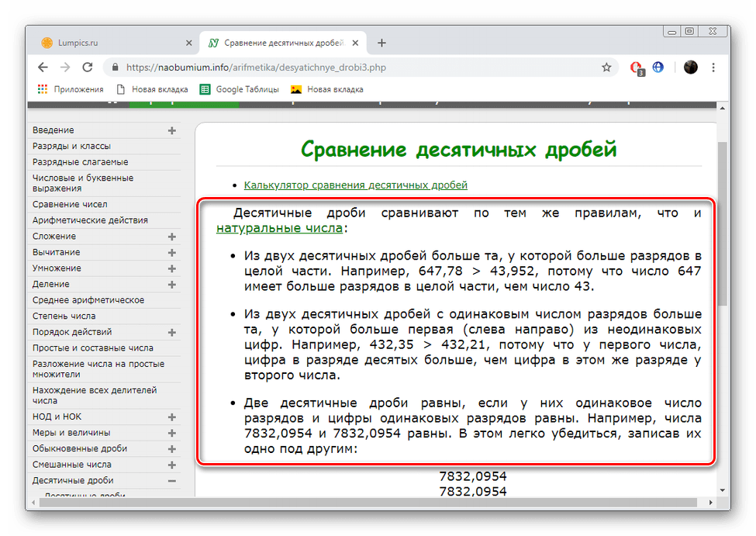Switch to the Lumpics.ru tab

point(116,43)
